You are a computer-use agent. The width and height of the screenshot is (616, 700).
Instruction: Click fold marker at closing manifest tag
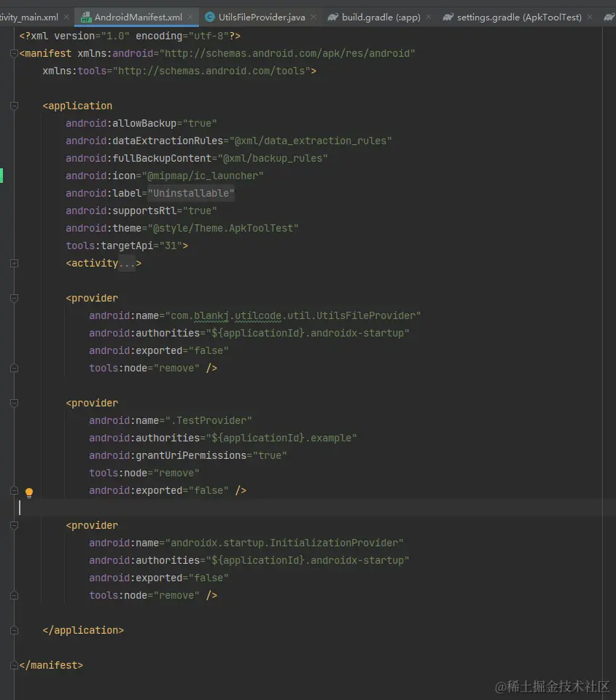(14, 665)
